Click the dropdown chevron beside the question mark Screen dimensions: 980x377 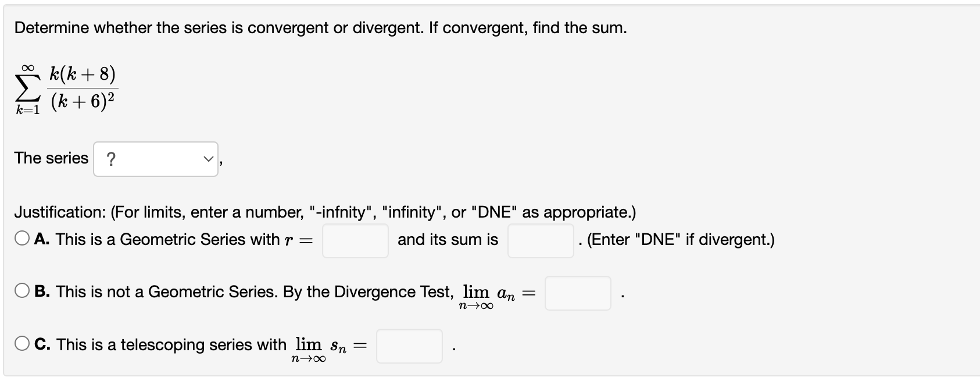[x=208, y=158]
